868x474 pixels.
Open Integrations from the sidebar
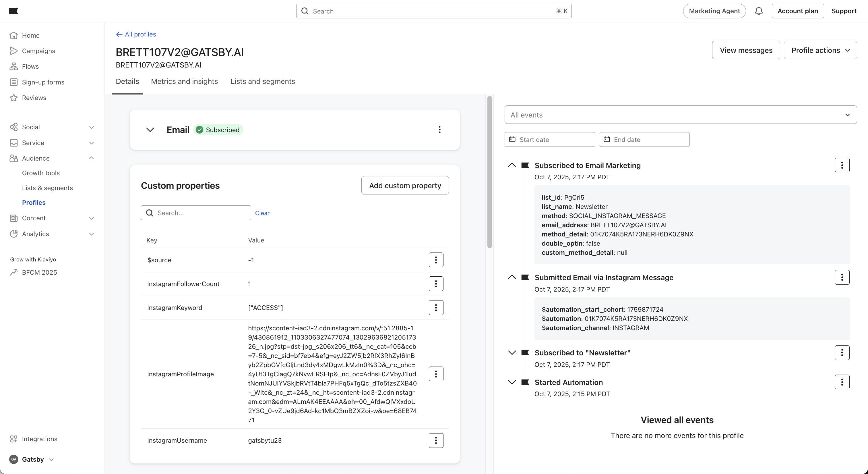click(39, 439)
